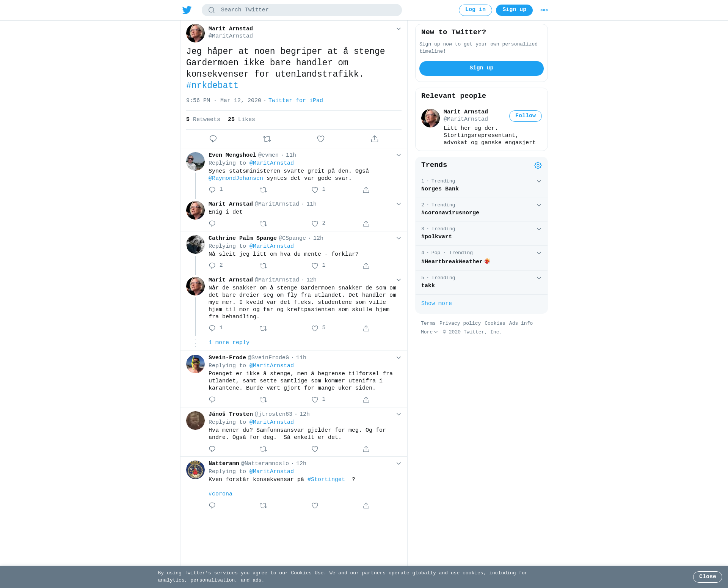This screenshot has height=588, width=728.
Task: Expand the More footer dropdown
Action: [x=429, y=332]
